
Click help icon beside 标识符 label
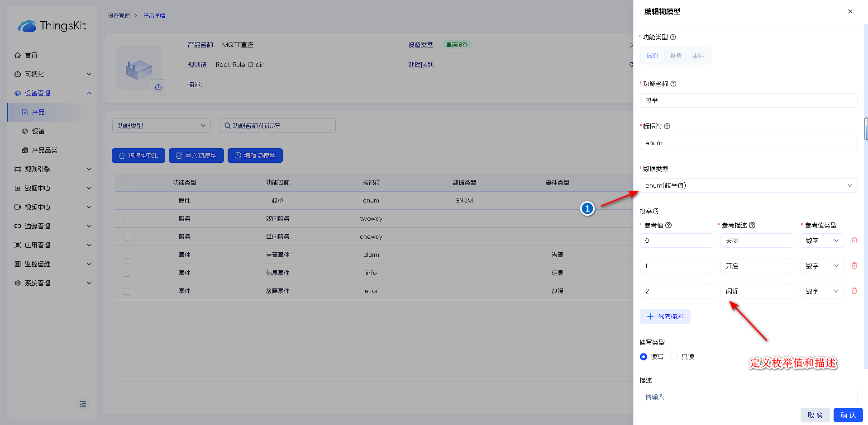pyautogui.click(x=667, y=126)
